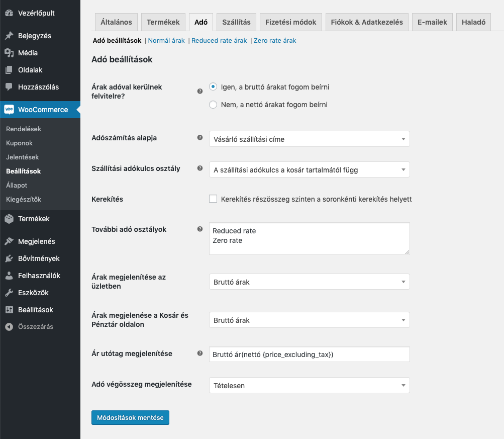Switch to the Szállítás tab

coord(236,22)
